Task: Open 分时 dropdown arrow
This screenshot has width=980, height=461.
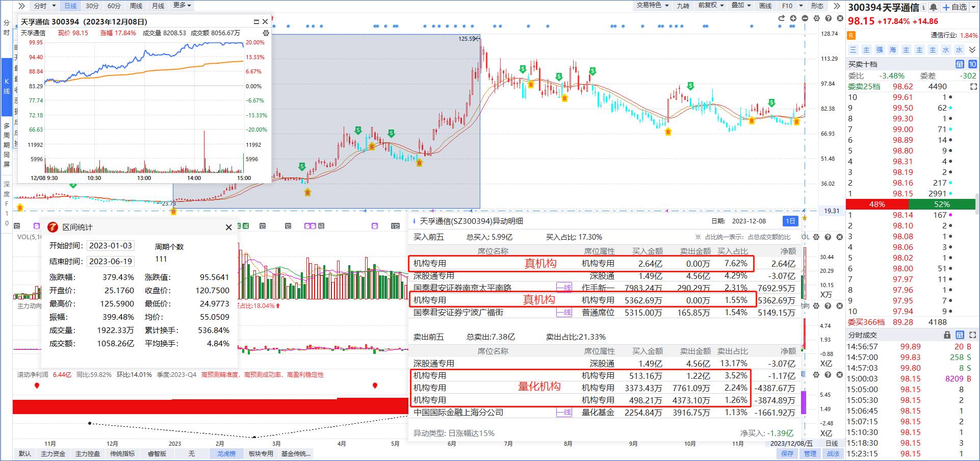Action: point(54,6)
